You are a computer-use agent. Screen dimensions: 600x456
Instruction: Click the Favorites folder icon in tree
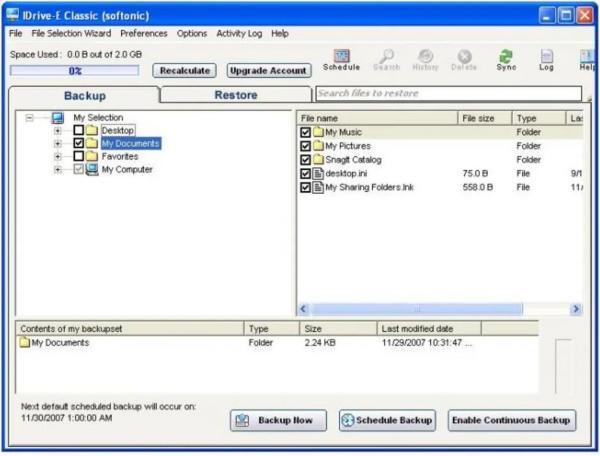point(92,156)
